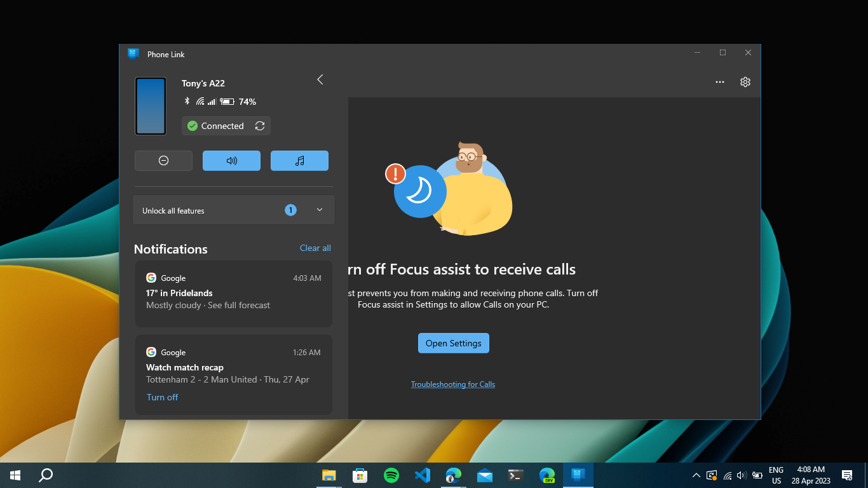The image size is (868, 488).
Task: Refresh the phone connection status
Action: 260,126
